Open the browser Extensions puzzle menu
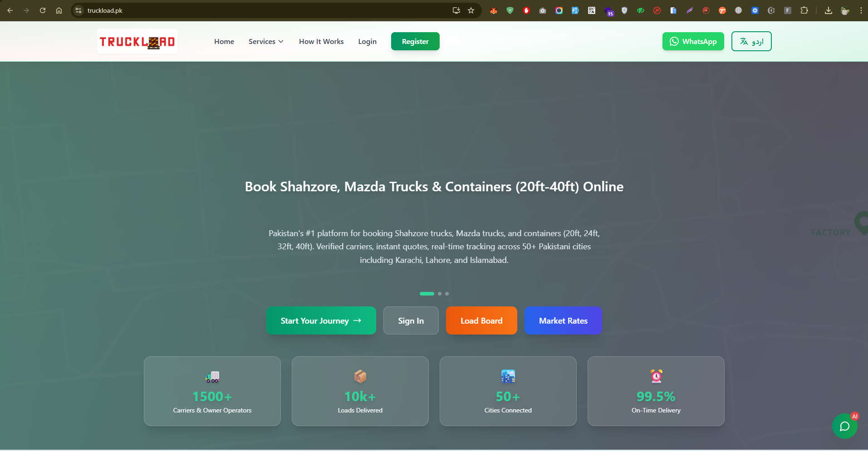This screenshot has height=451, width=868. point(804,10)
